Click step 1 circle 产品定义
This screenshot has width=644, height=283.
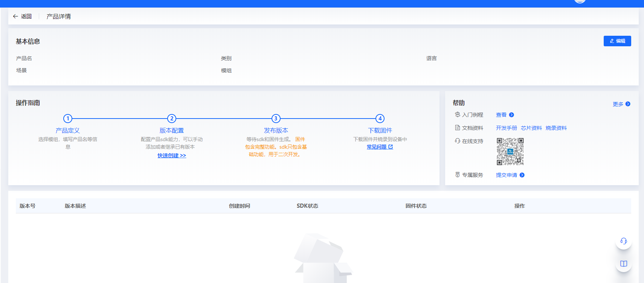68,119
